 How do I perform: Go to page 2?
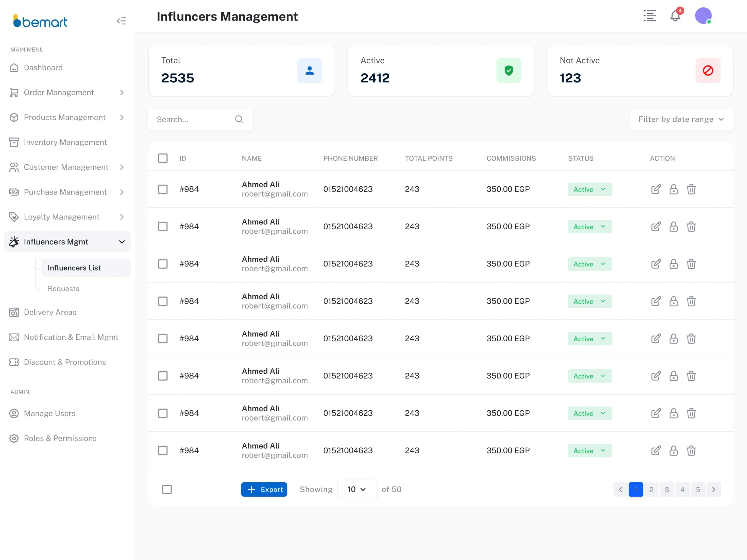click(651, 489)
